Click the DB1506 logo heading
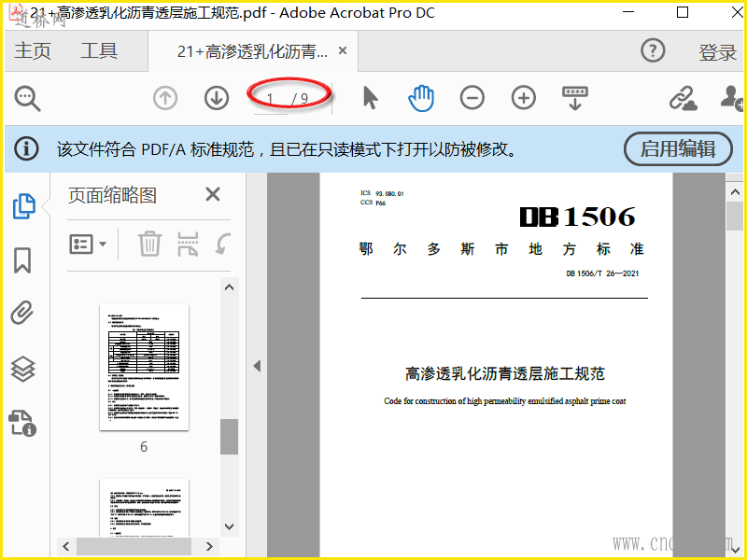The image size is (747, 560). point(577,217)
